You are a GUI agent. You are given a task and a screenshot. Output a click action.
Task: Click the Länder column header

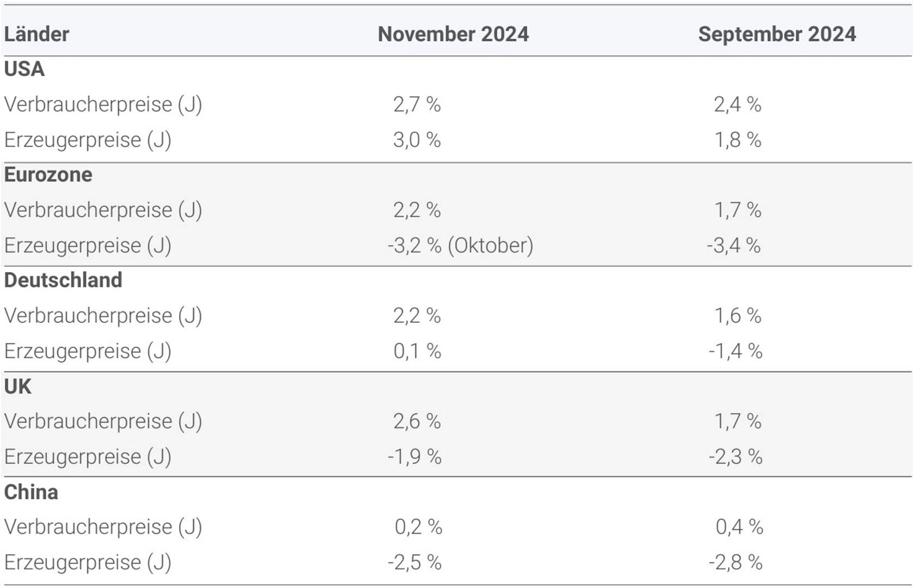[x=36, y=34]
